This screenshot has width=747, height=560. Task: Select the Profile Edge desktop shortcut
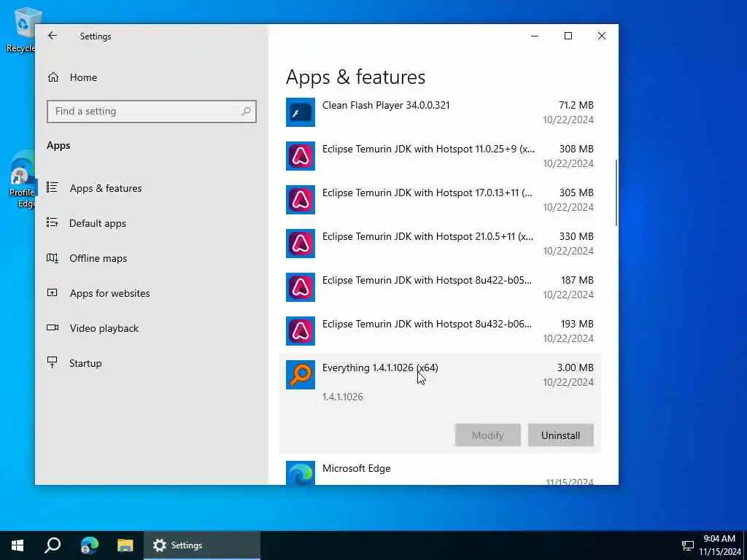tap(21, 180)
